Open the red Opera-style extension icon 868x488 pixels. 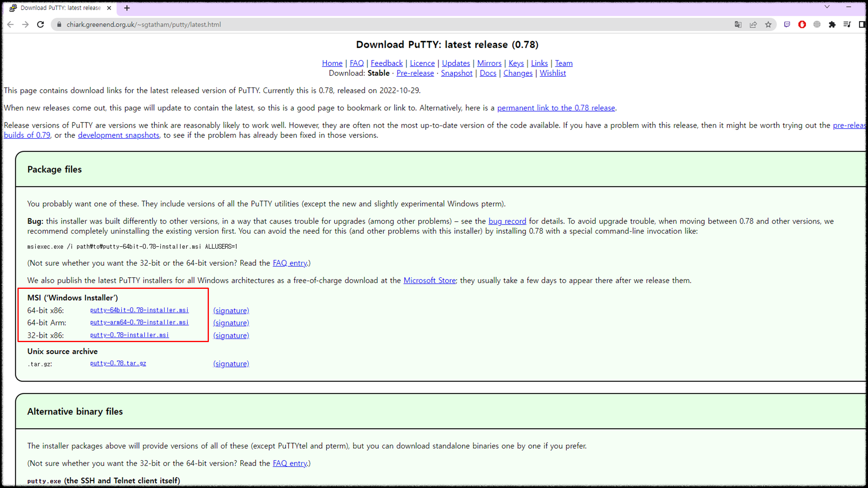coord(802,25)
